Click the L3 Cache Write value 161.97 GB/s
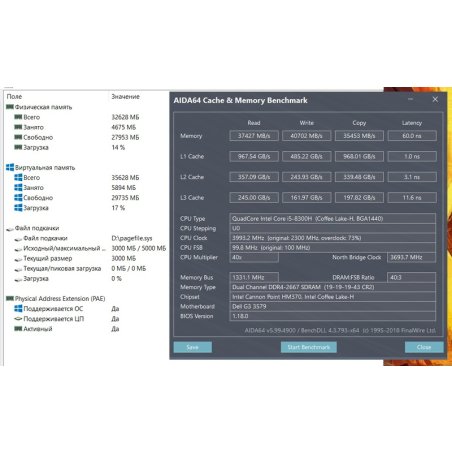 [x=307, y=198]
